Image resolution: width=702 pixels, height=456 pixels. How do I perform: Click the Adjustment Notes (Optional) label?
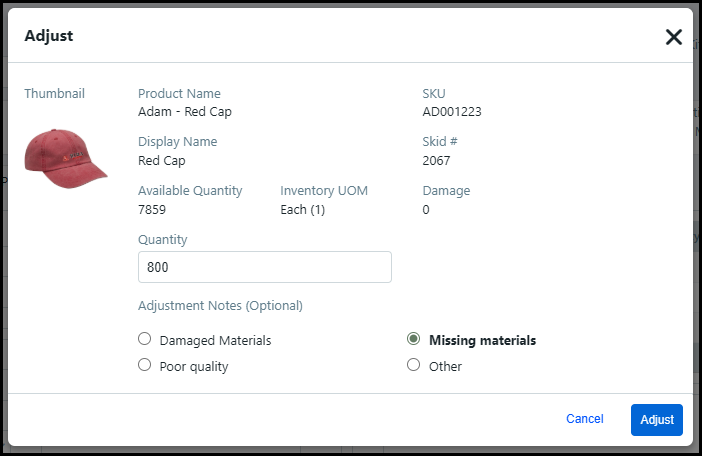click(x=220, y=305)
